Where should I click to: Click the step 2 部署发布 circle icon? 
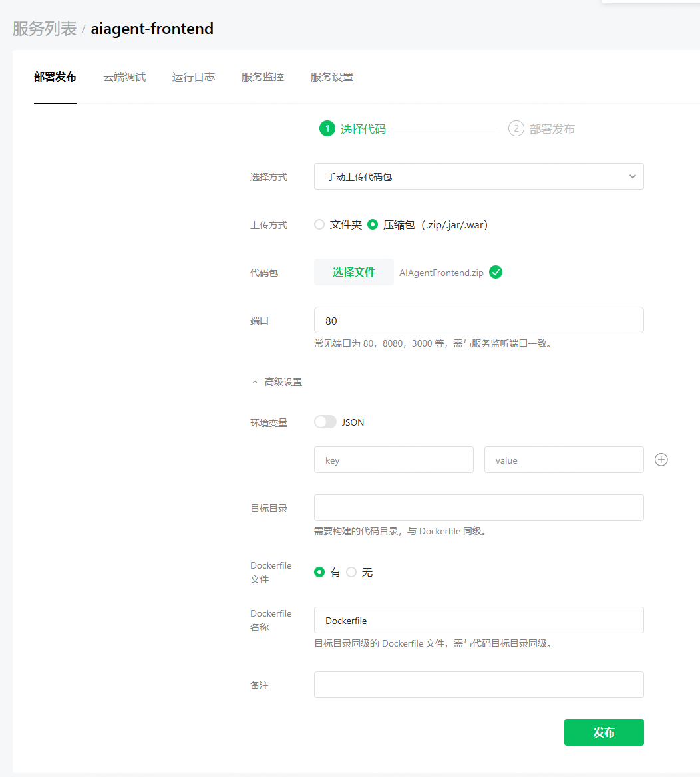pyautogui.click(x=516, y=128)
